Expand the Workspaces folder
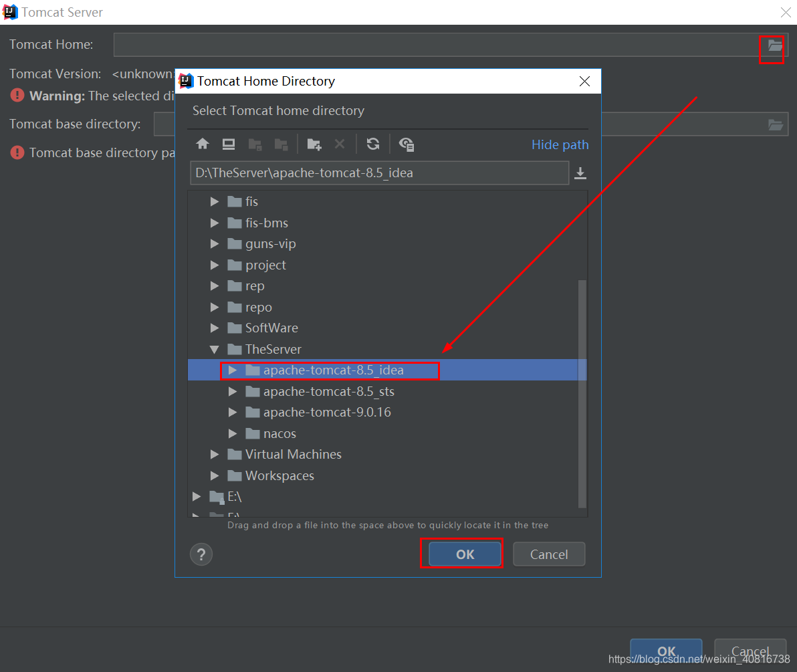Screen dimensions: 797x672 point(215,476)
